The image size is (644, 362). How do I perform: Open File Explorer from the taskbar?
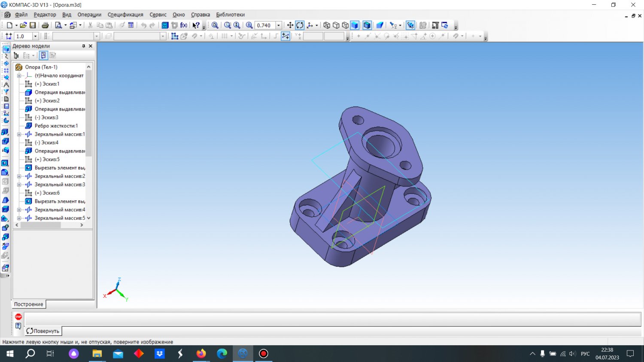coord(97,354)
